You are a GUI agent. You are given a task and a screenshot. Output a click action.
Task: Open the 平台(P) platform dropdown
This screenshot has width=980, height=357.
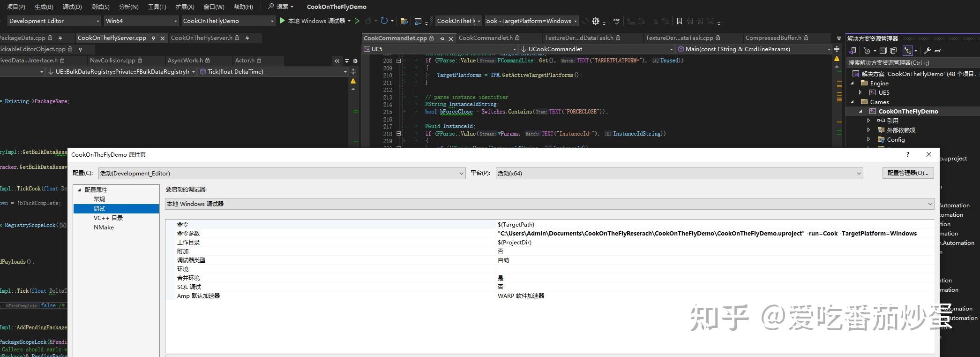(679, 173)
